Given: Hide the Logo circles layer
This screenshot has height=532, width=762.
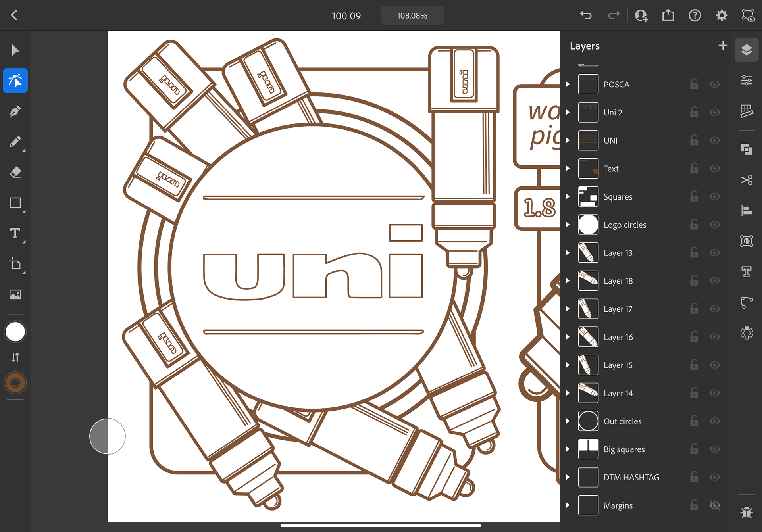Looking at the screenshot, I should pyautogui.click(x=715, y=225).
